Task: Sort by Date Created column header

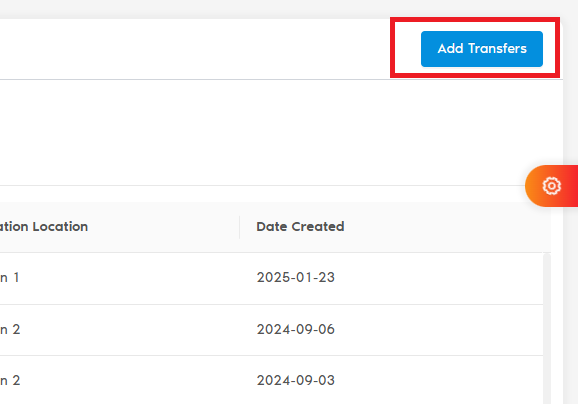Action: (x=300, y=226)
